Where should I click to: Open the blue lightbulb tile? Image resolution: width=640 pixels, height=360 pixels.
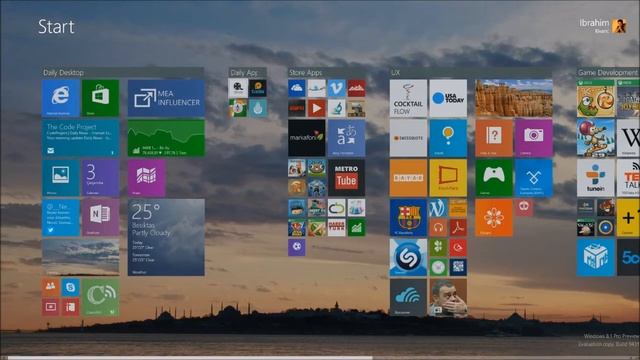448,138
